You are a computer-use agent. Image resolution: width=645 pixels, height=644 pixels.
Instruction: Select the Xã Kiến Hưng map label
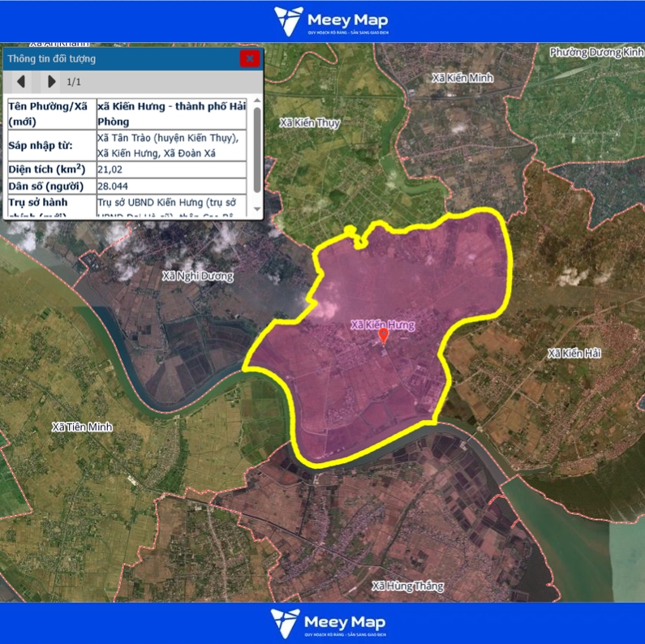tap(382, 324)
